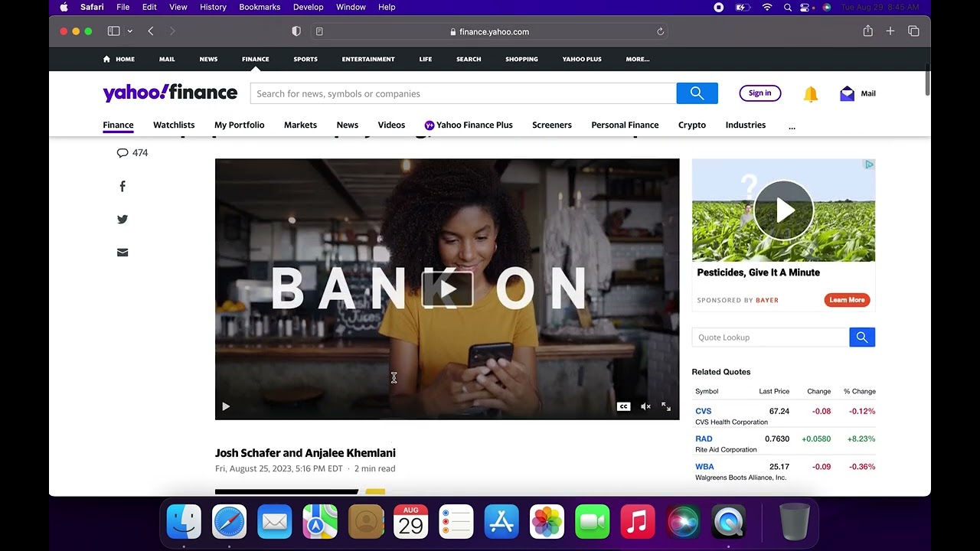Enter video fullscreen mode
Viewport: 980px width, 551px height.
click(x=666, y=406)
